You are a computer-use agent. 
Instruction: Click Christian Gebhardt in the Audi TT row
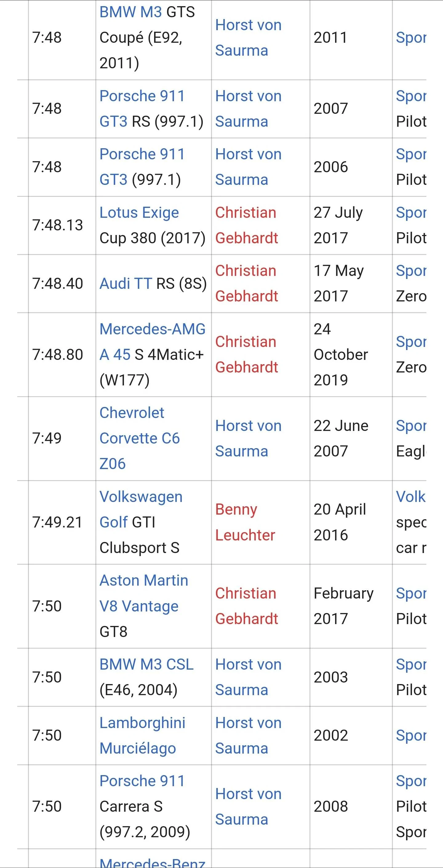pos(246,283)
